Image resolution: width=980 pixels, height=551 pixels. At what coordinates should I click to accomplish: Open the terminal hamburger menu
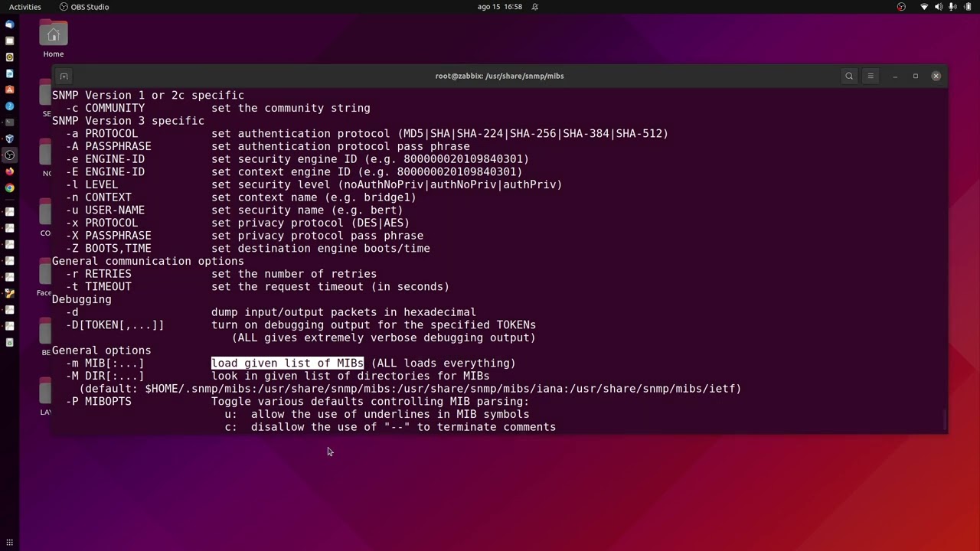click(871, 76)
